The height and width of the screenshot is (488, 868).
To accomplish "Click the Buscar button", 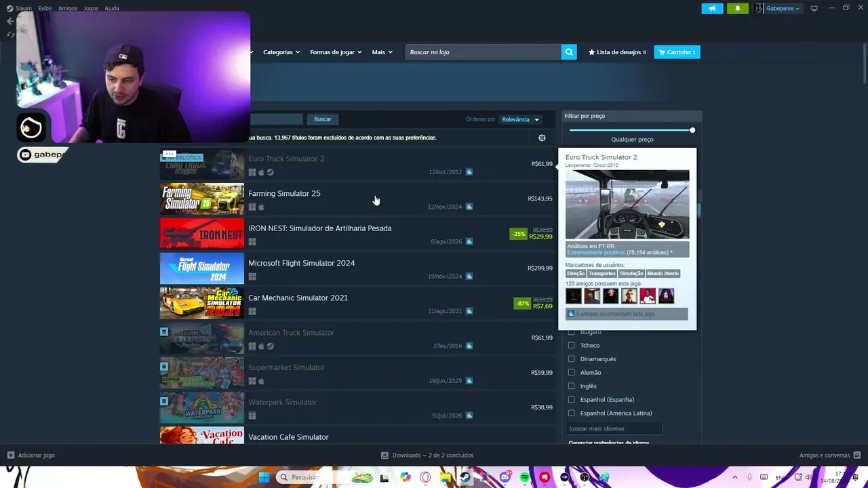I will [x=323, y=119].
